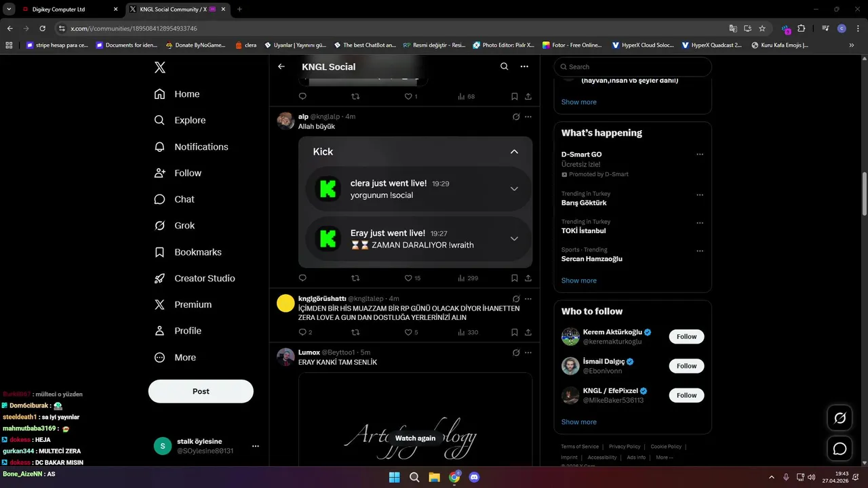Open more options on alp's post
868x488 pixels.
click(x=528, y=117)
